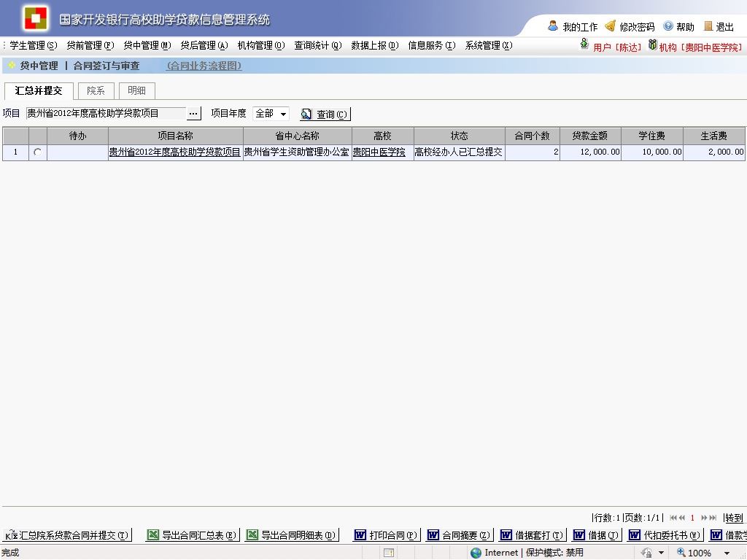This screenshot has height=560, width=747.
Task: Open the 信息服务(I) menu
Action: [x=432, y=45]
